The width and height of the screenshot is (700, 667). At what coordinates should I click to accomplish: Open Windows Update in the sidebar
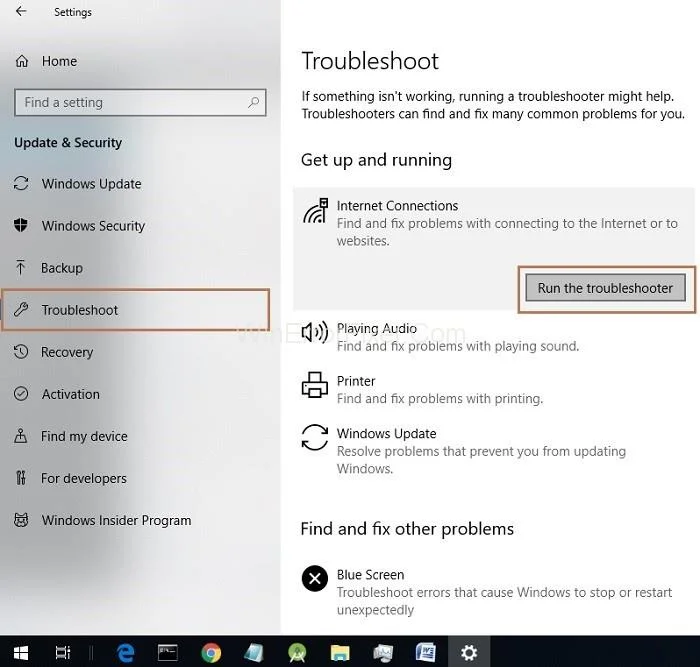[92, 184]
